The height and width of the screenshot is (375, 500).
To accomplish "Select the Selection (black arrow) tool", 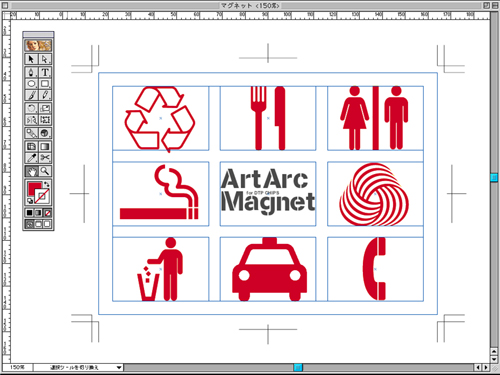I will tap(31, 59).
